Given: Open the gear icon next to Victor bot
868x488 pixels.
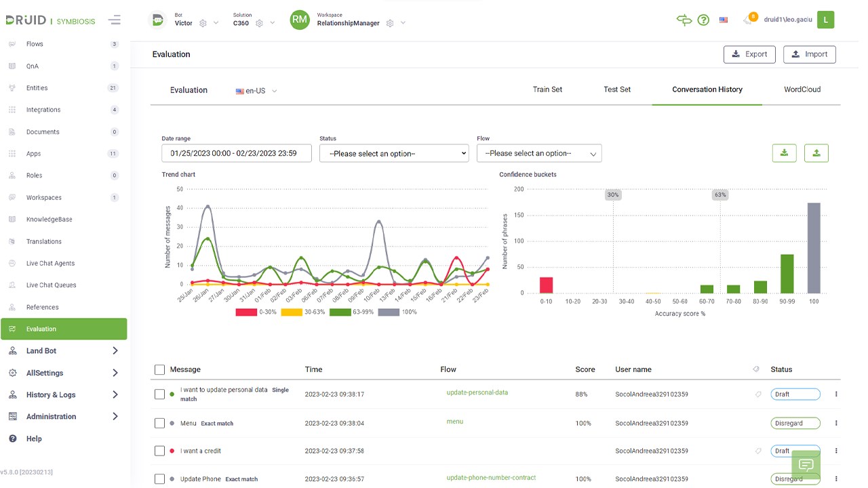Looking at the screenshot, I should click(203, 23).
